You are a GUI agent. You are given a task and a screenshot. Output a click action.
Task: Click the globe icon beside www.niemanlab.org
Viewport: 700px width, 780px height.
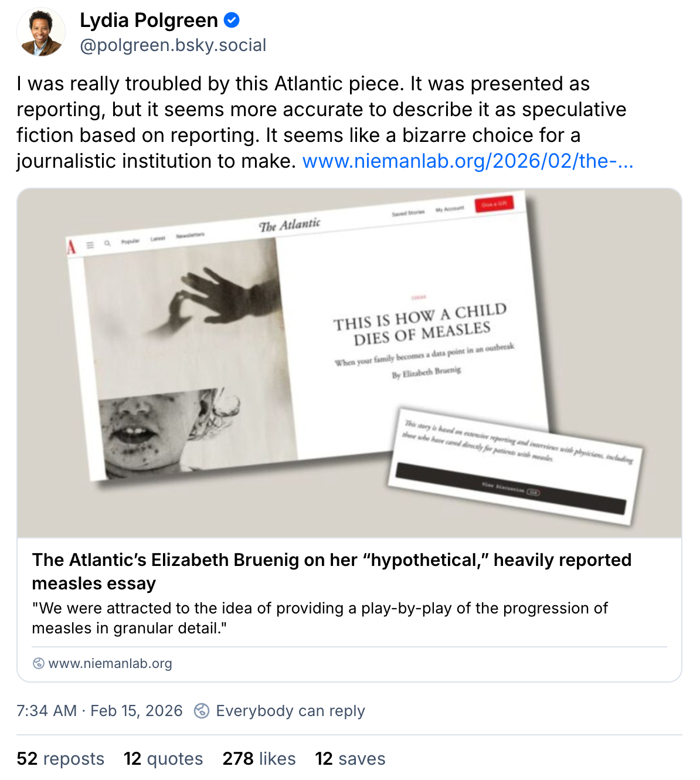pos(38,663)
